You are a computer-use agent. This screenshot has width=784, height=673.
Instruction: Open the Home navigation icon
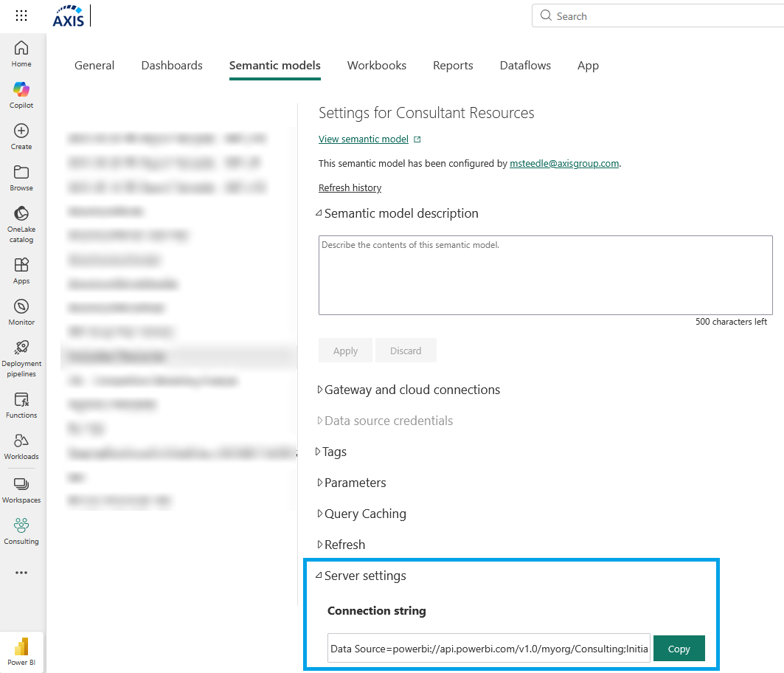point(21,52)
